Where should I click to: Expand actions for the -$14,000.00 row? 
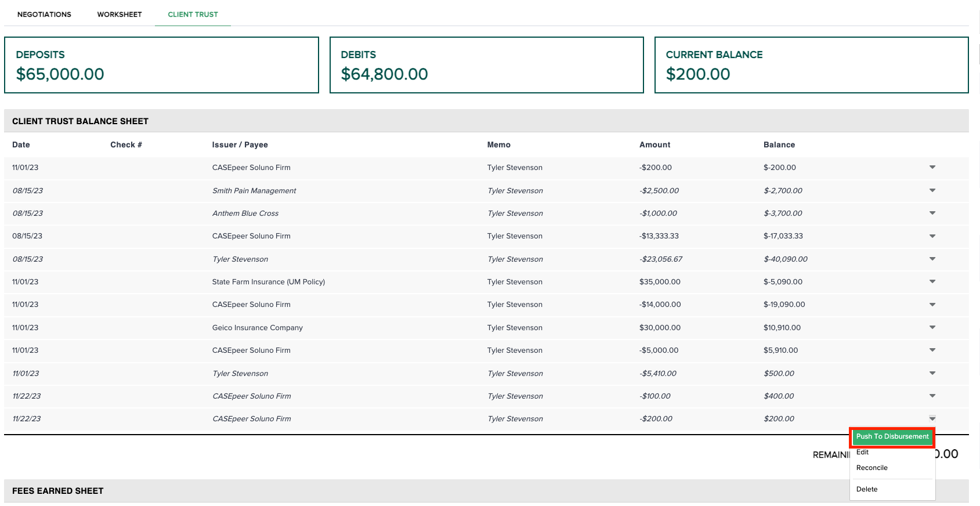(932, 305)
